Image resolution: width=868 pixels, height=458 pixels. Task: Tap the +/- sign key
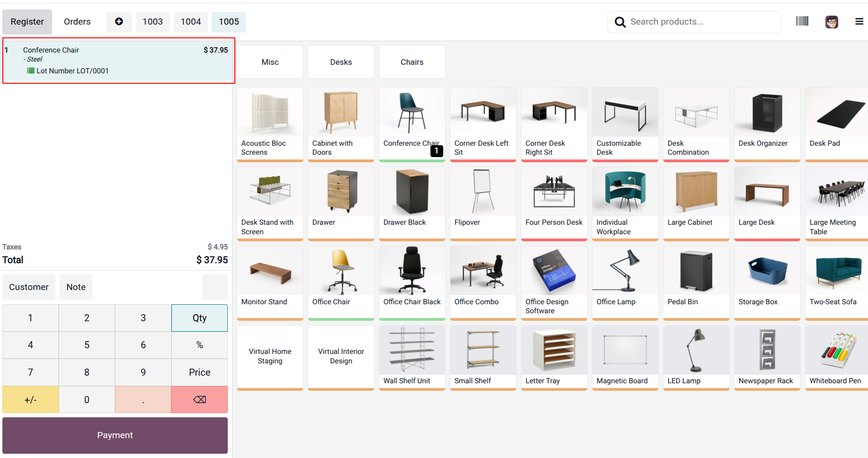tap(30, 400)
